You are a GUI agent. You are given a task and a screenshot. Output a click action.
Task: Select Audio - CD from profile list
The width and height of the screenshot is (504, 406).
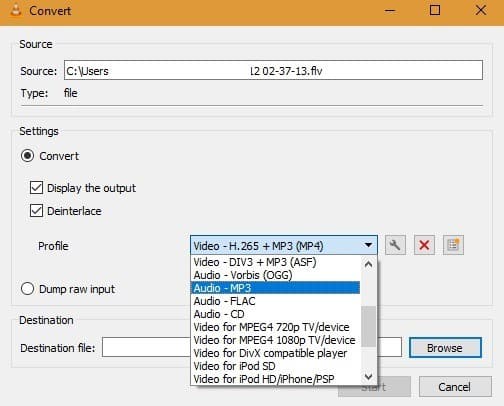[275, 314]
